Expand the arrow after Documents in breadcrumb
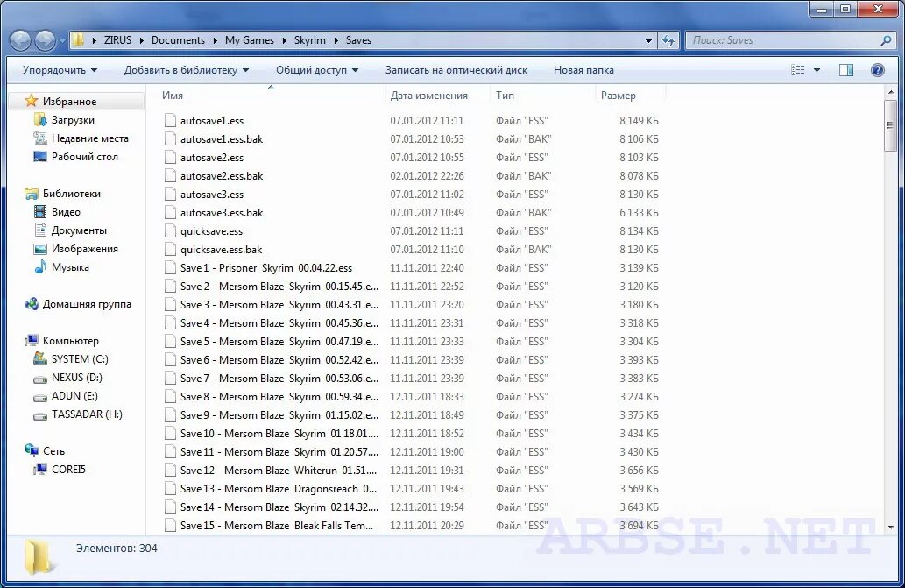This screenshot has height=588, width=905. (x=215, y=40)
